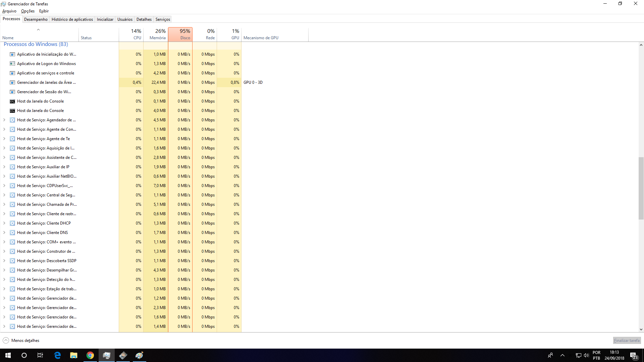The image size is (644, 362).
Task: Launch Microsoft Edge from taskbar
Action: 57,355
